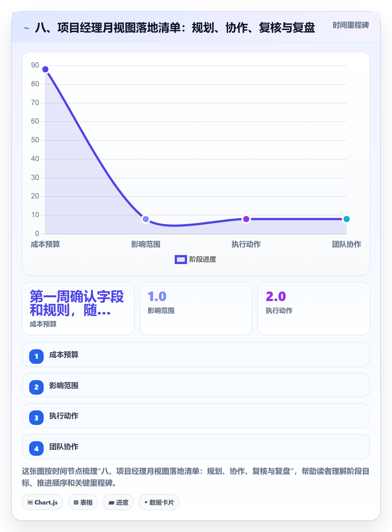The image size is (392, 532).
Task: Open the 第一周确认字段和规则 card
Action: click(78, 308)
